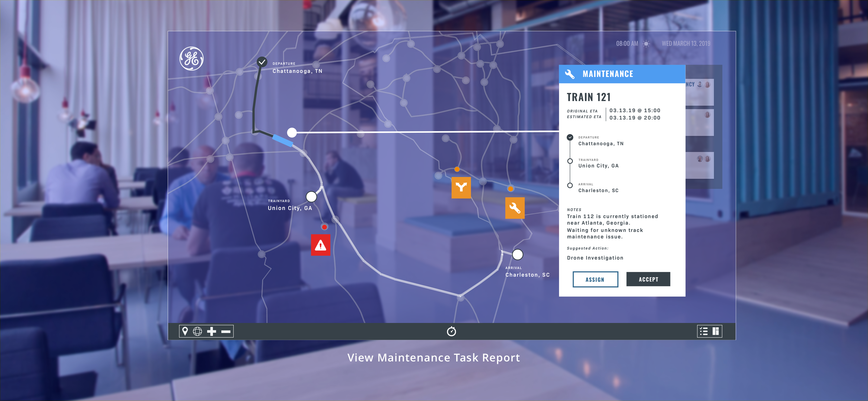Screen dimensions: 868x401
Task: Select the Union City trainyard map node
Action: click(x=311, y=197)
